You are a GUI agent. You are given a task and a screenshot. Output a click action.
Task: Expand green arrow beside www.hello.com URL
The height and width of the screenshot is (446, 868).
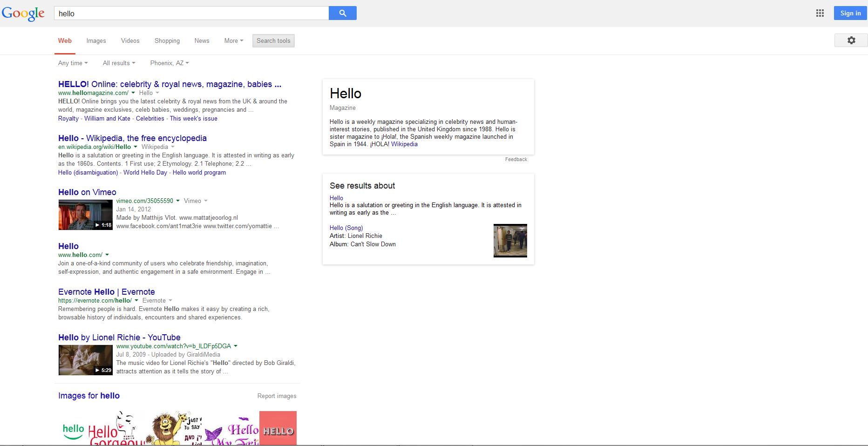click(x=107, y=255)
